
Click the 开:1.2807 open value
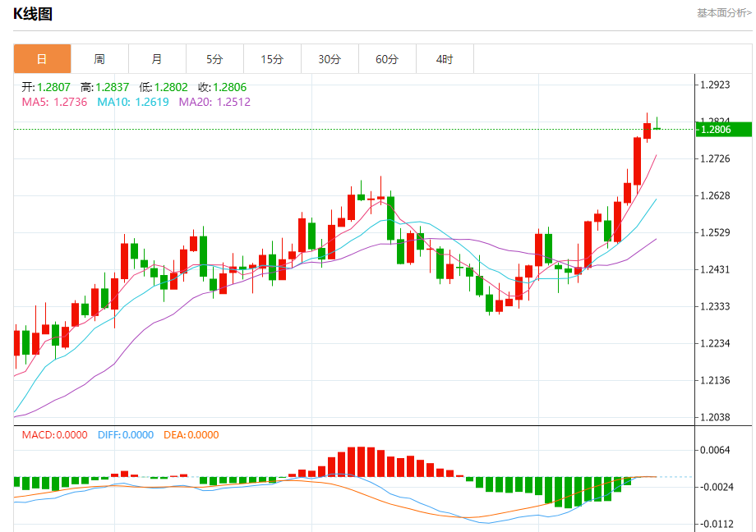(46, 87)
